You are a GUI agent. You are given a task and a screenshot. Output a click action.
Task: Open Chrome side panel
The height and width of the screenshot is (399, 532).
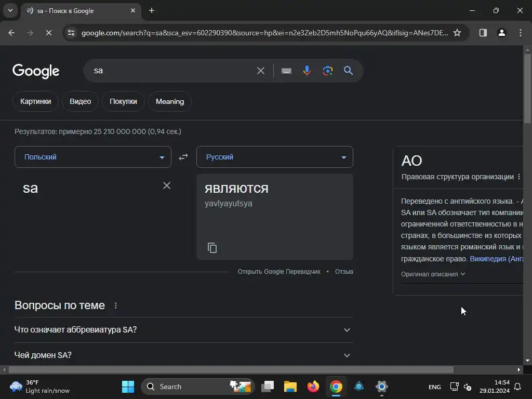point(483,33)
